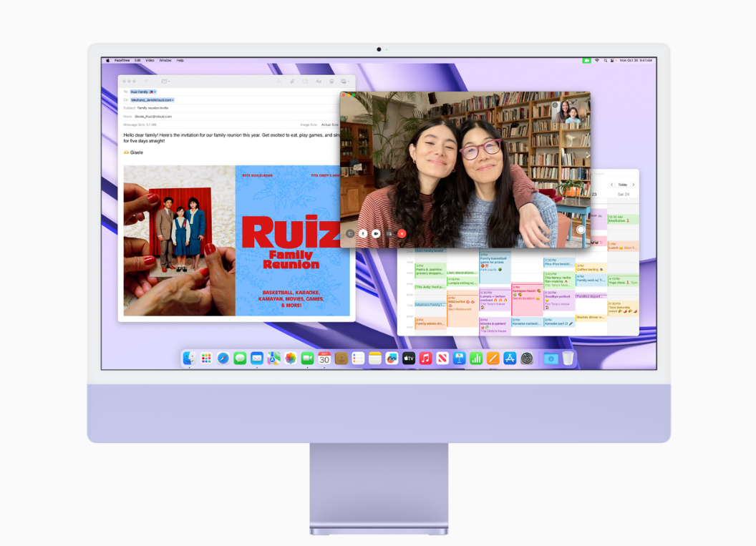Image resolution: width=756 pixels, height=546 pixels.
Task: Open Maps from the Dock
Action: click(274, 358)
